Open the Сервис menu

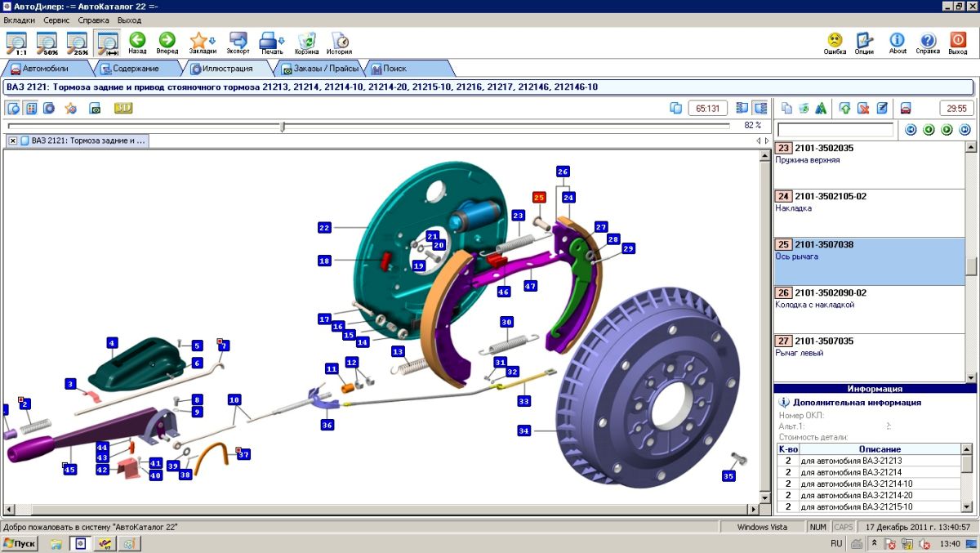pyautogui.click(x=56, y=20)
